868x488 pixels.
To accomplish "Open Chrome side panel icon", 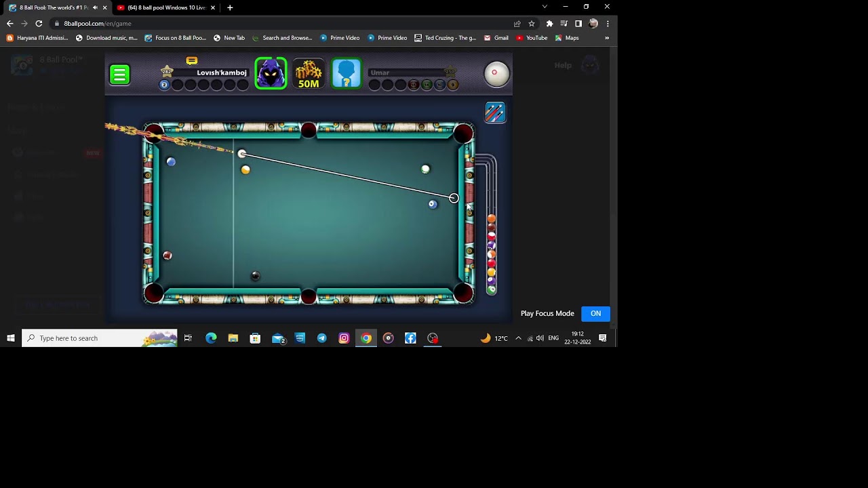I will pos(578,23).
